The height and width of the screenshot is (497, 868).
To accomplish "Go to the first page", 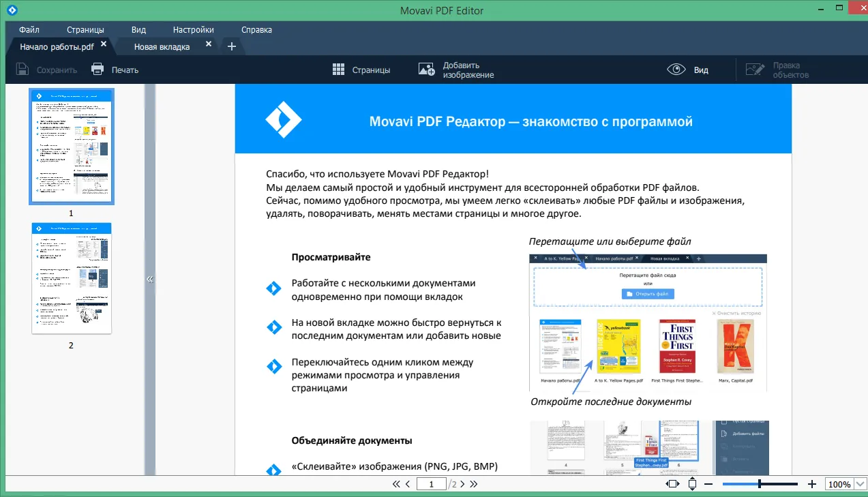I will (x=396, y=485).
